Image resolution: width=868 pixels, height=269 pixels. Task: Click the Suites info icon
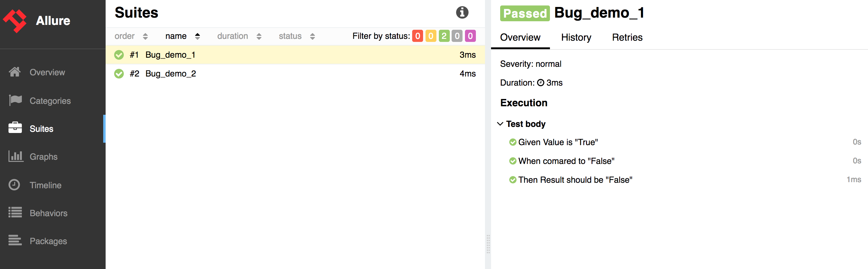(x=462, y=13)
